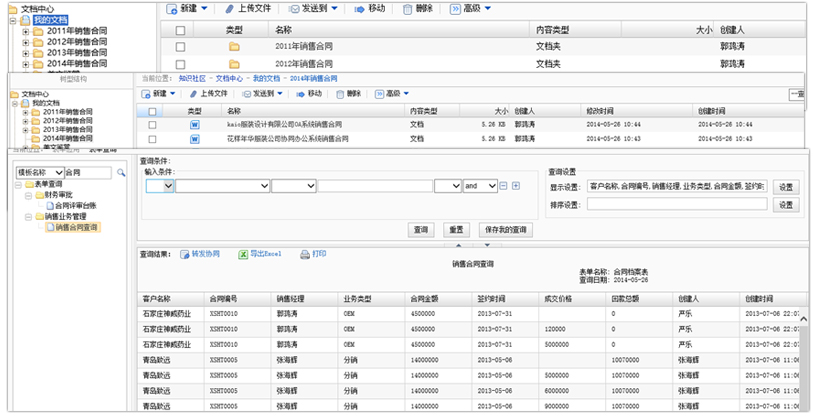Expand 2014年销售合同 node in topmost tree
Screen dimensions: 813x420
tap(25, 64)
